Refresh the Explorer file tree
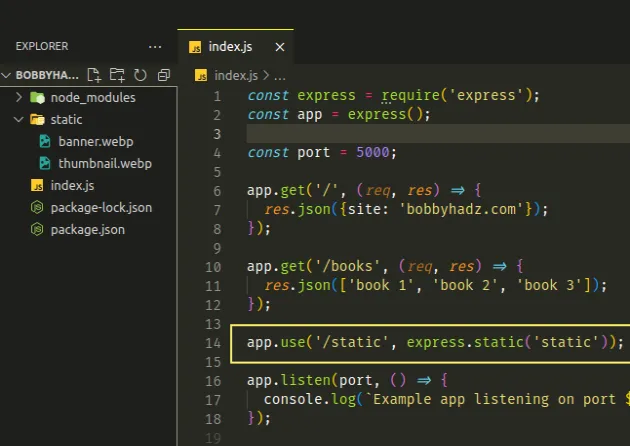 point(140,75)
